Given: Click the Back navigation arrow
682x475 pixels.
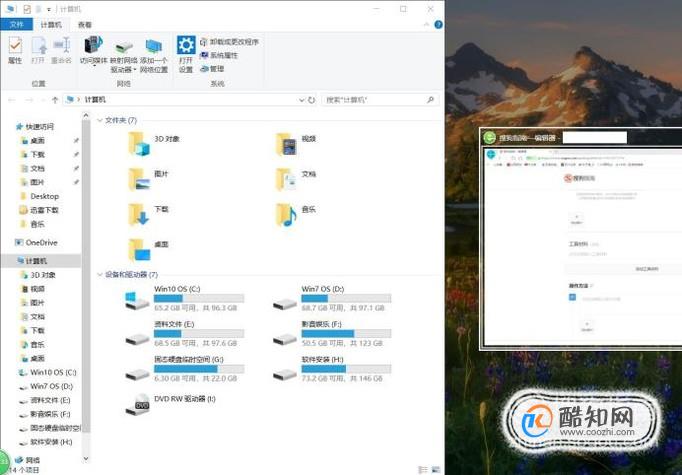Looking at the screenshot, I should point(12,100).
